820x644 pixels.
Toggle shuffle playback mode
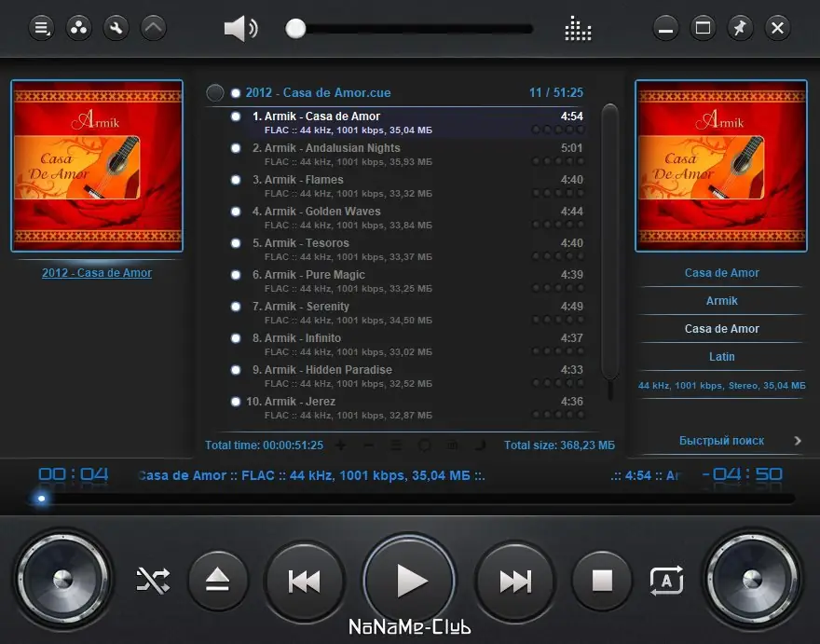(153, 581)
